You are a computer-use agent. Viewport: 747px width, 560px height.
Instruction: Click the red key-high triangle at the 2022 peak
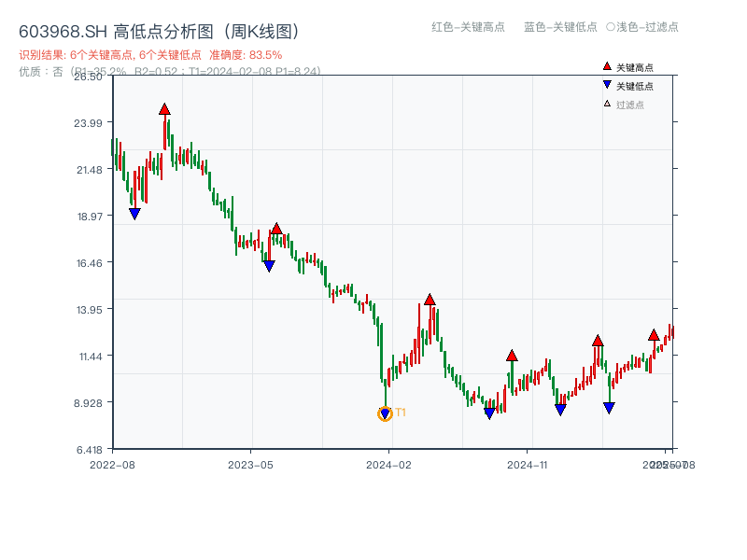click(164, 109)
